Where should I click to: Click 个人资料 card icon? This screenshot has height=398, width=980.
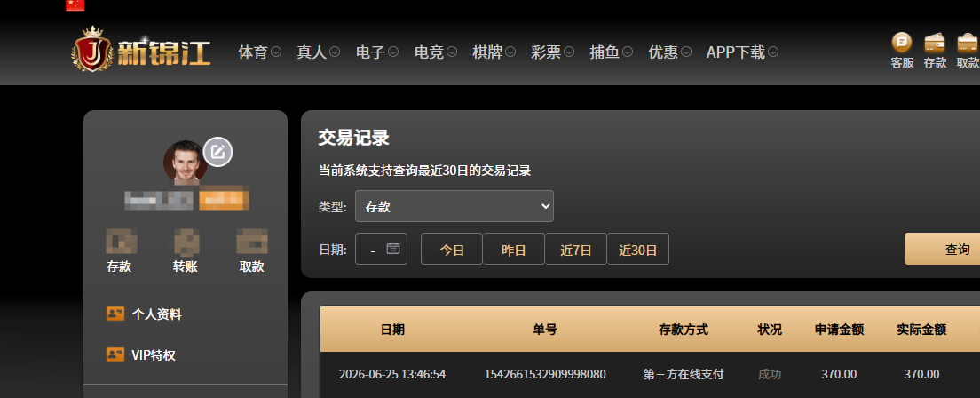click(115, 314)
